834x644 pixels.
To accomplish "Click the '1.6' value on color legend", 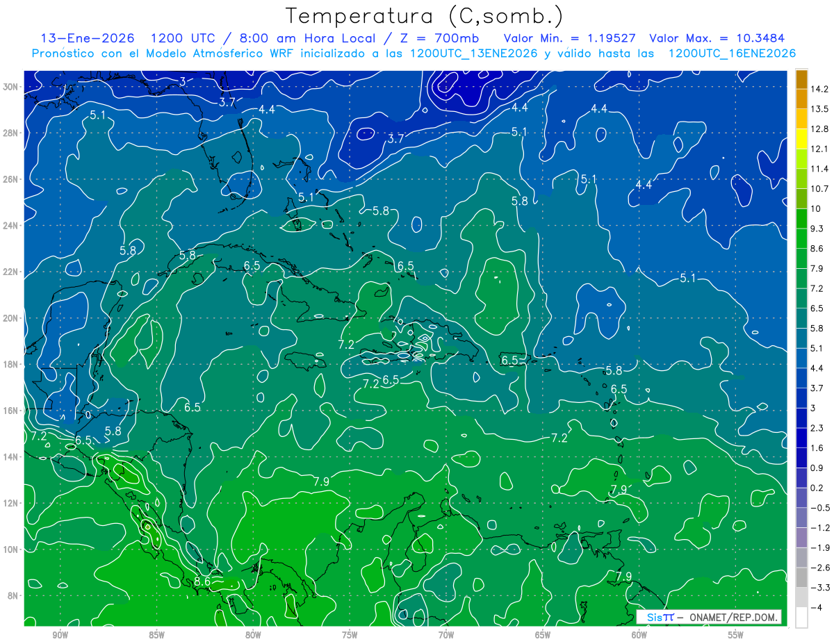I will [817, 448].
